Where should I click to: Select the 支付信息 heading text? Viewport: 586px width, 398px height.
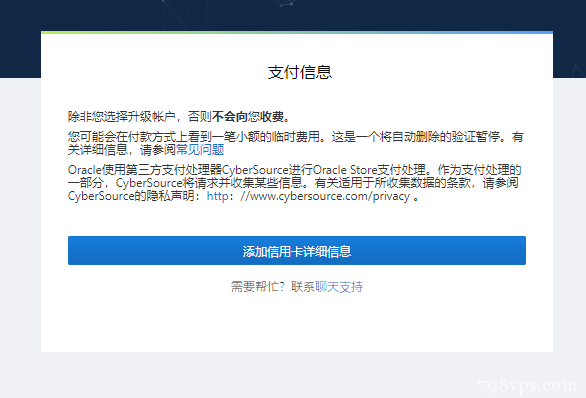[300, 72]
